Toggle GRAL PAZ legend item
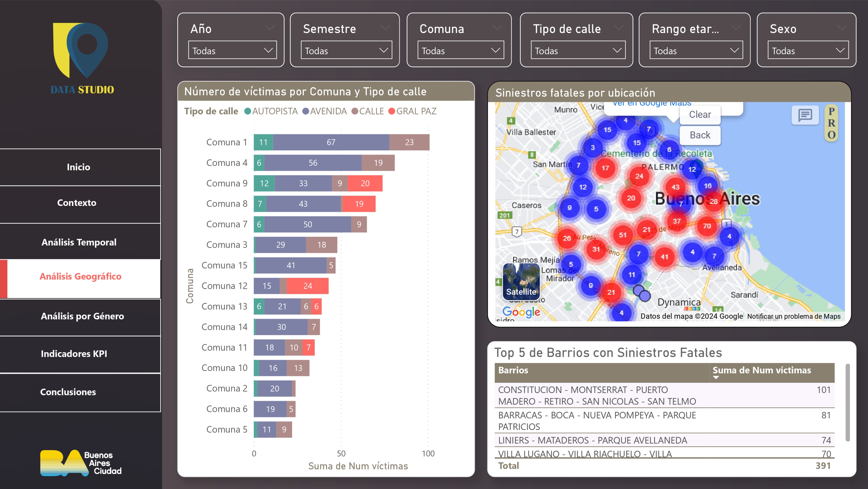 click(412, 111)
